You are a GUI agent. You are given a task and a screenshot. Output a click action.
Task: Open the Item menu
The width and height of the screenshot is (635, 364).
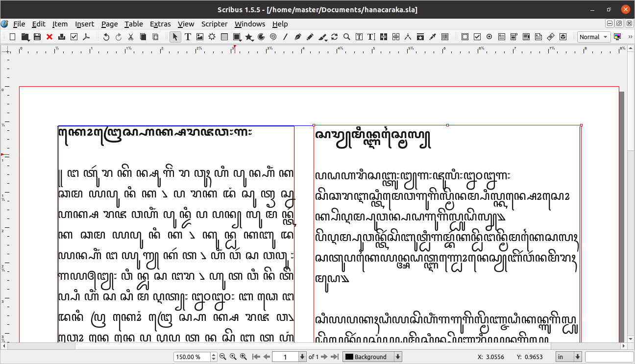coord(60,24)
